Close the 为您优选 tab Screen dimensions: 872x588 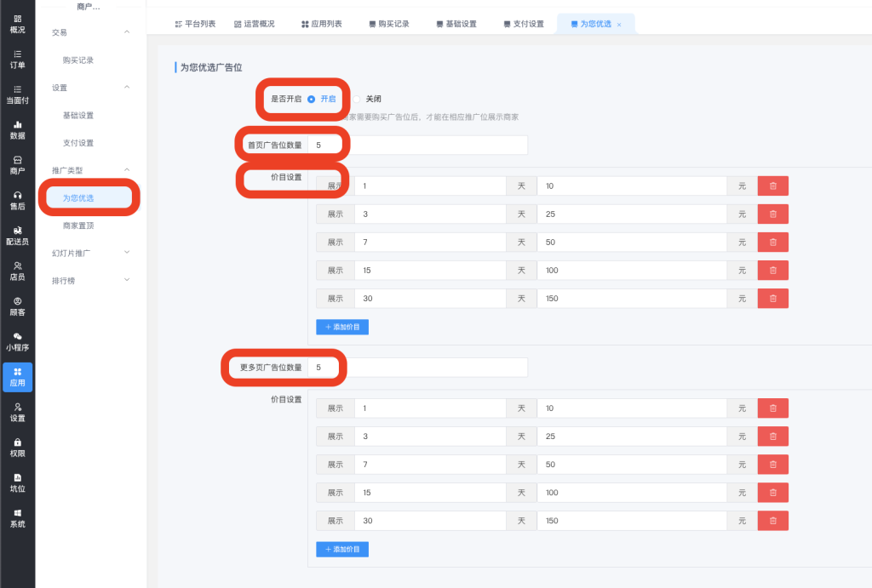[x=619, y=25]
